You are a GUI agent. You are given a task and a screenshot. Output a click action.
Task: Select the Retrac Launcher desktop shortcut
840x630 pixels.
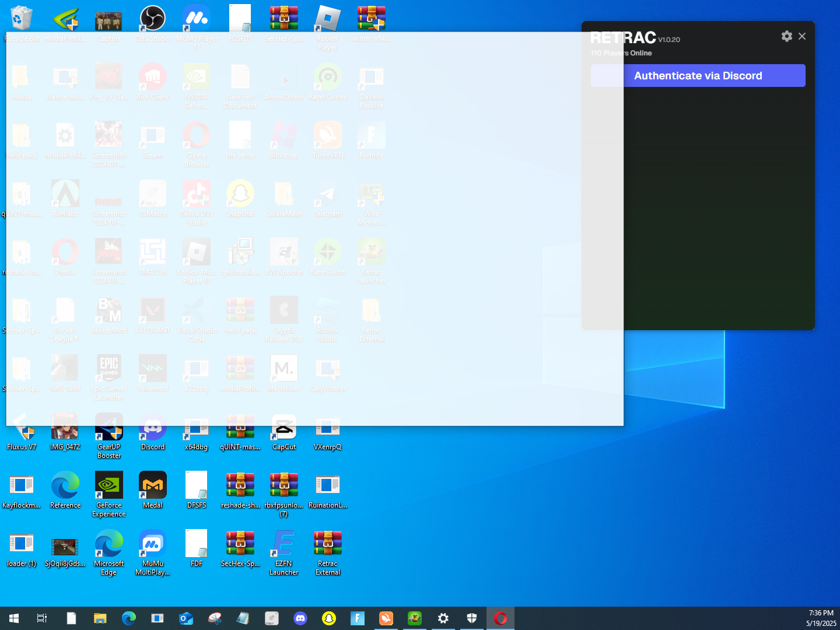[372, 261]
